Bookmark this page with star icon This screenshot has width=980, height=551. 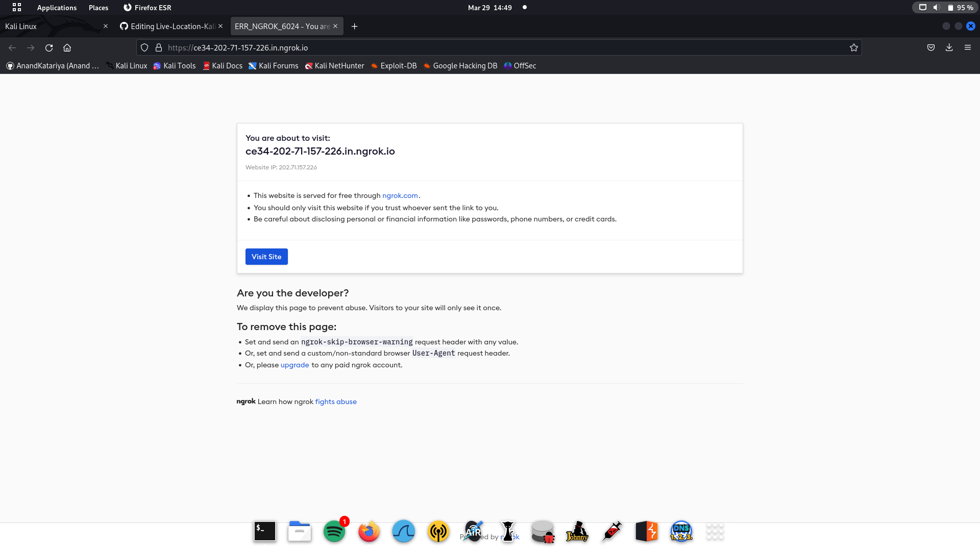853,47
